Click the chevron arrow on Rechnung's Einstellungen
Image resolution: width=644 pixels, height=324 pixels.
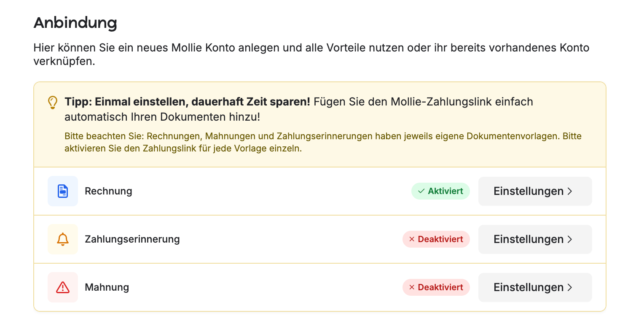coord(570,191)
